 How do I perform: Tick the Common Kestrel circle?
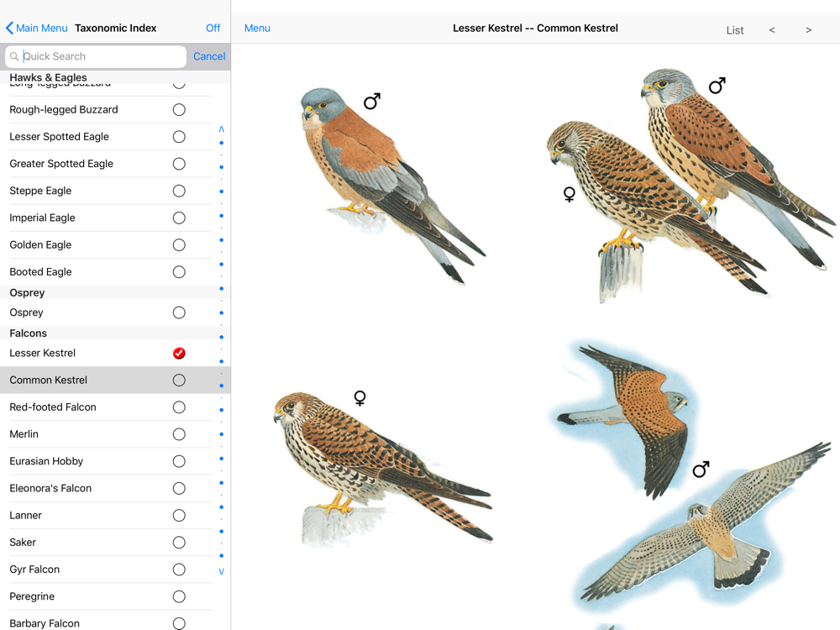179,381
